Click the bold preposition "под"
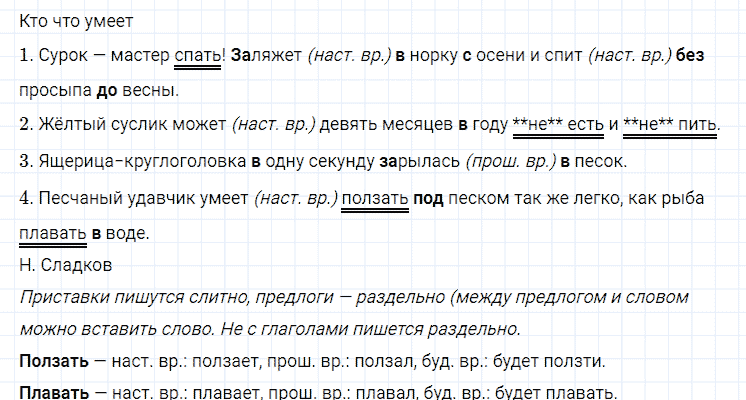This screenshot has width=746, height=400. [430, 198]
